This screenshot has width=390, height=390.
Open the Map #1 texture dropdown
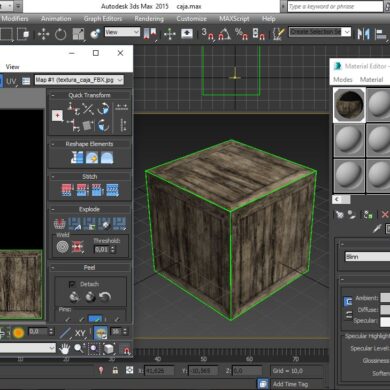click(x=79, y=80)
